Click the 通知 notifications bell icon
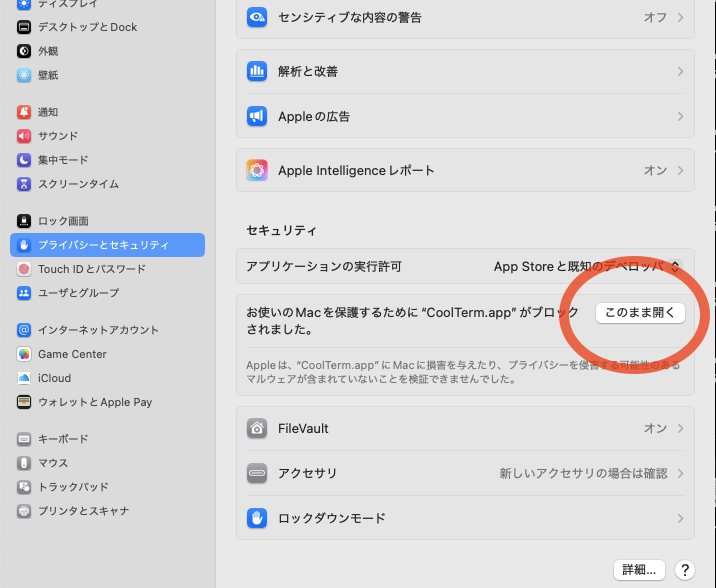This screenshot has height=588, width=716. [24, 112]
